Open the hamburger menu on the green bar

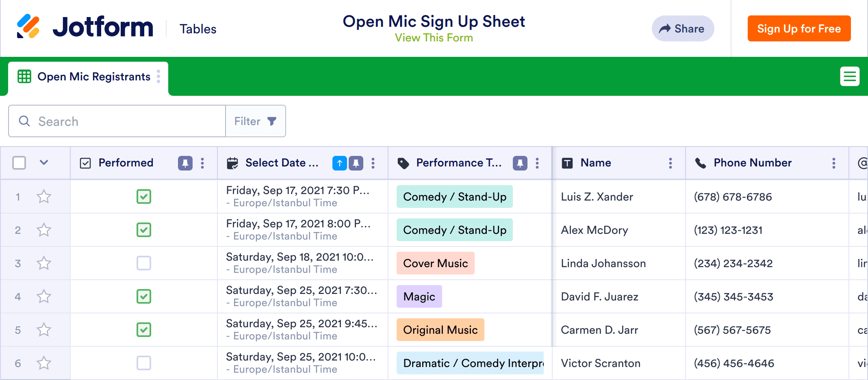(x=850, y=76)
